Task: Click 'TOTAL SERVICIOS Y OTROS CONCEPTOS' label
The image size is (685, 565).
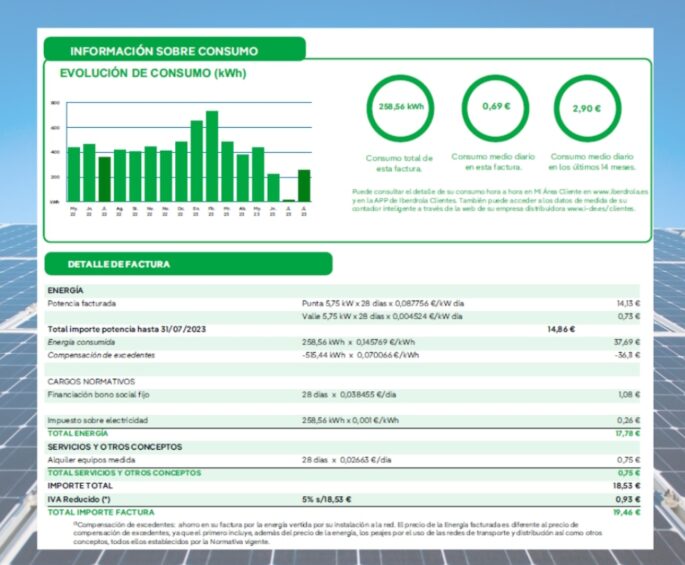Action: point(125,473)
